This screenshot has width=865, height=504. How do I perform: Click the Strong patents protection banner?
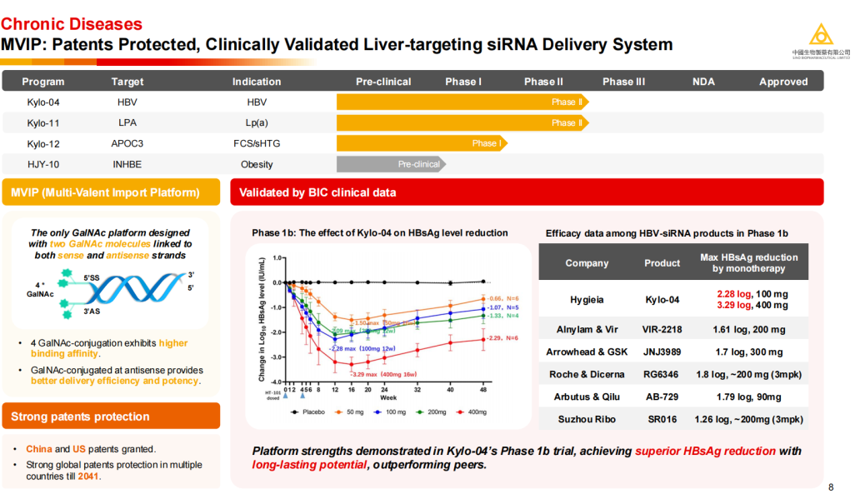112,417
